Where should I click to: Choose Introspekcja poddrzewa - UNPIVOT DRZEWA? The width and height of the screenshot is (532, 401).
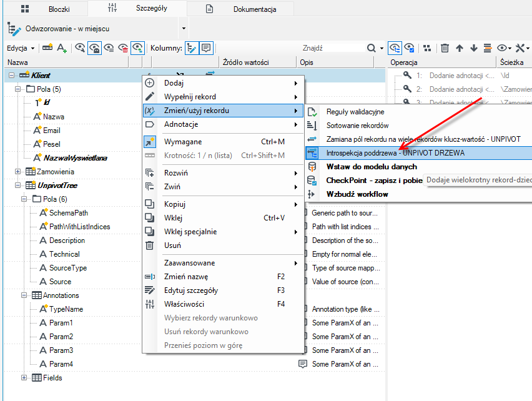point(419,153)
